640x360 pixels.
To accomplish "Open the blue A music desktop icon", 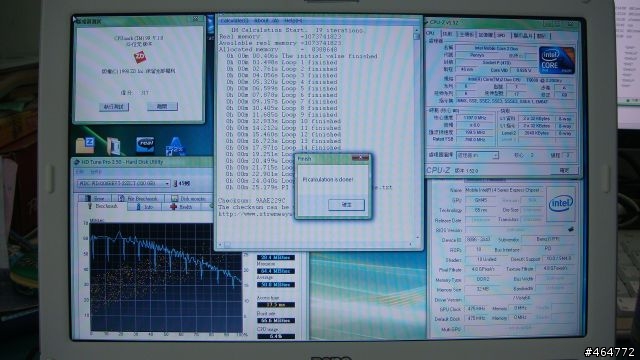I will 176,146.
